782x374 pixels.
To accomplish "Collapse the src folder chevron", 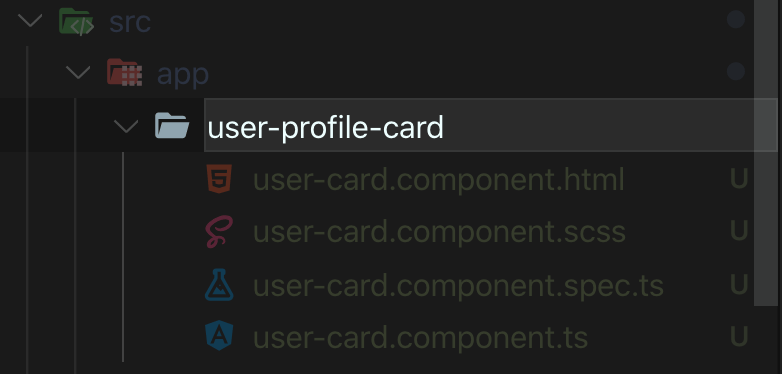I will point(30,21).
